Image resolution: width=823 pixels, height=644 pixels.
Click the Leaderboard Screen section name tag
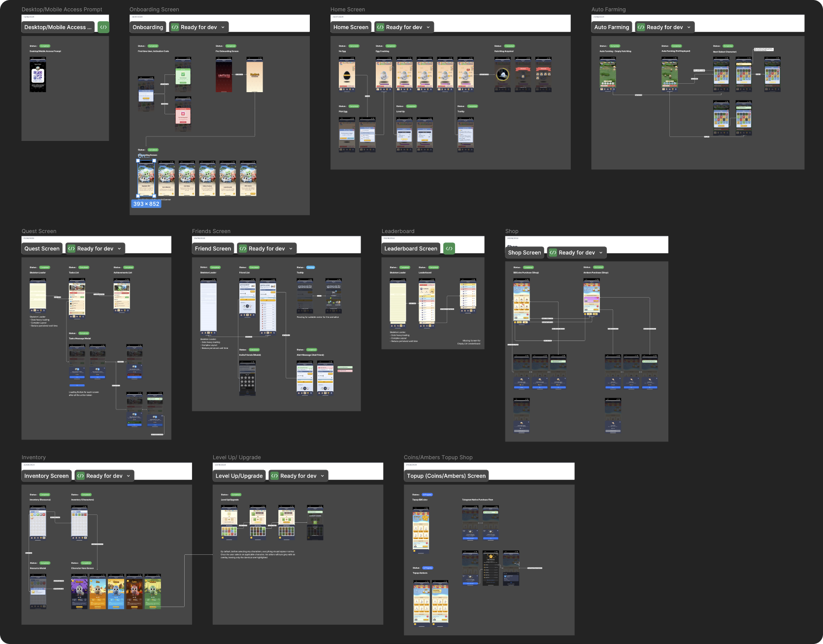click(x=411, y=249)
